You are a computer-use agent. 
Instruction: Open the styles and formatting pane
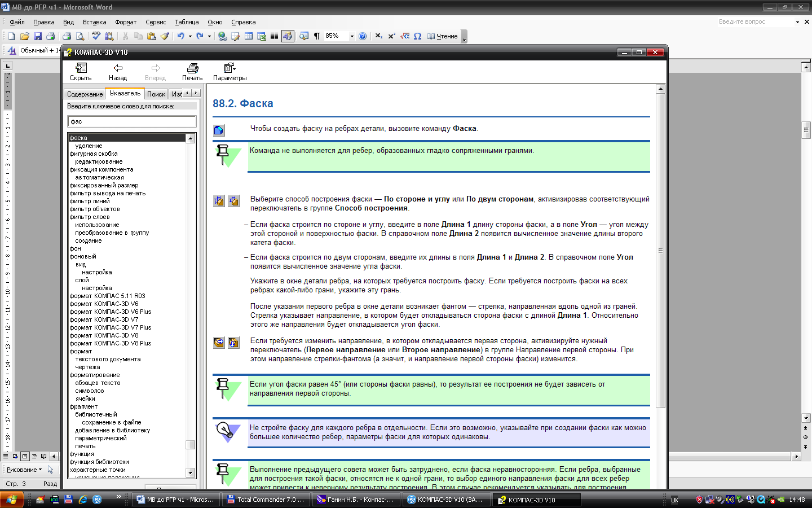(x=11, y=51)
